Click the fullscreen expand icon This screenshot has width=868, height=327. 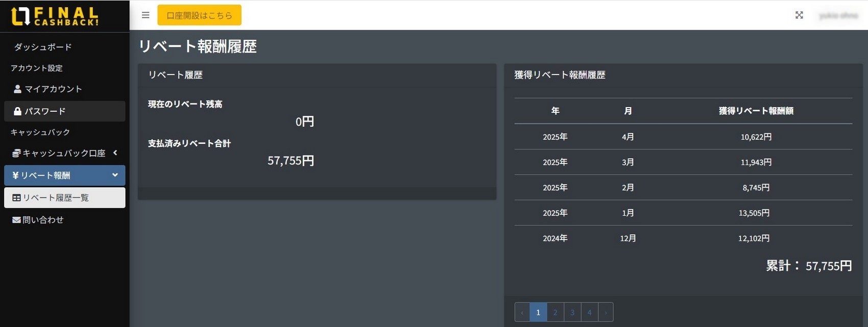click(799, 15)
